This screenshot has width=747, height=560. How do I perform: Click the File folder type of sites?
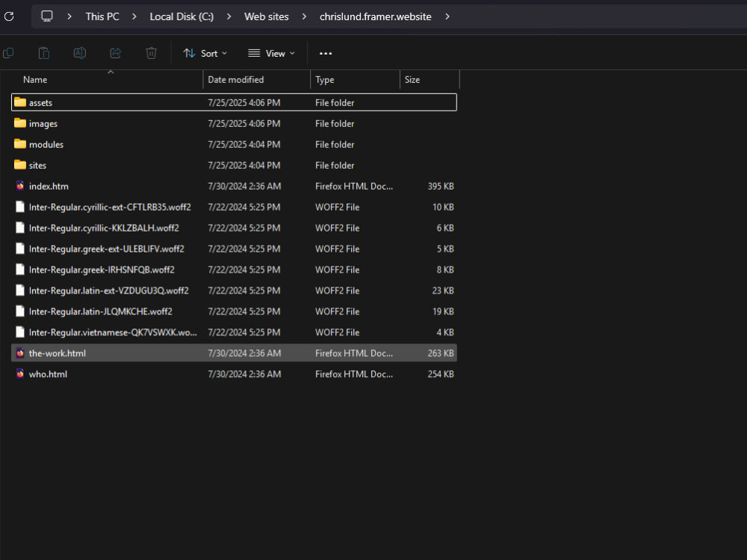click(335, 165)
